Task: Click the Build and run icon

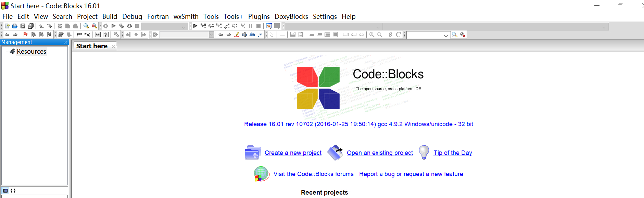Action: 122,26
